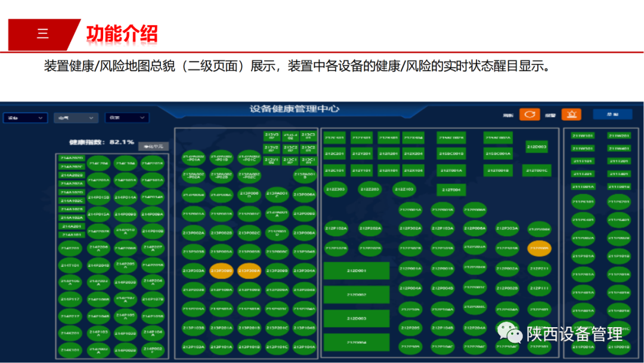Open equipment node 213P101A

[221, 347]
